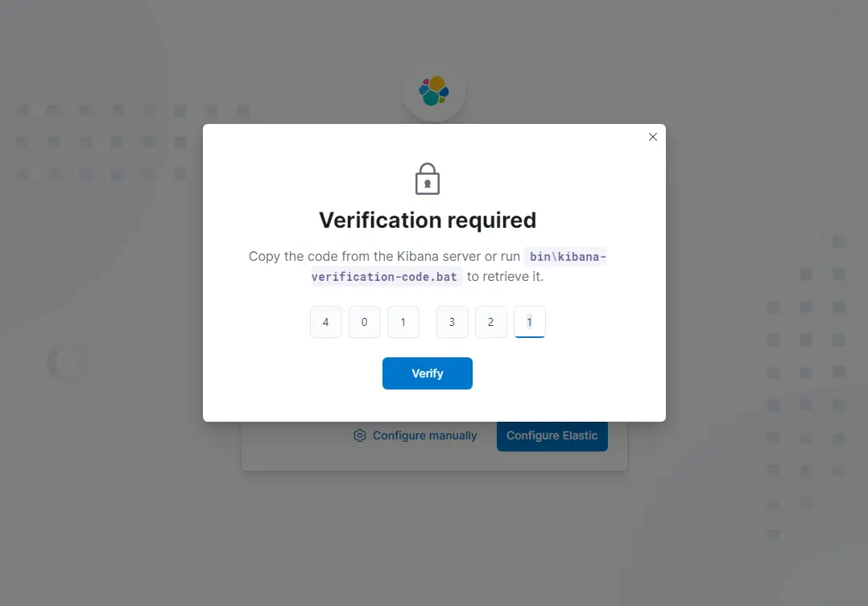The image size is (868, 606).
Task: Focus the highlighted last digit box
Action: coord(529,321)
